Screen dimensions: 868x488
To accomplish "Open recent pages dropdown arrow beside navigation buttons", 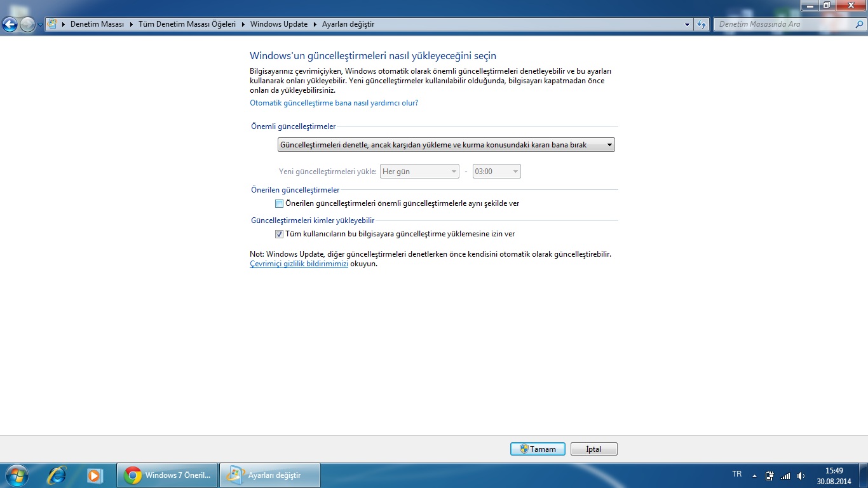I will tap(41, 25).
